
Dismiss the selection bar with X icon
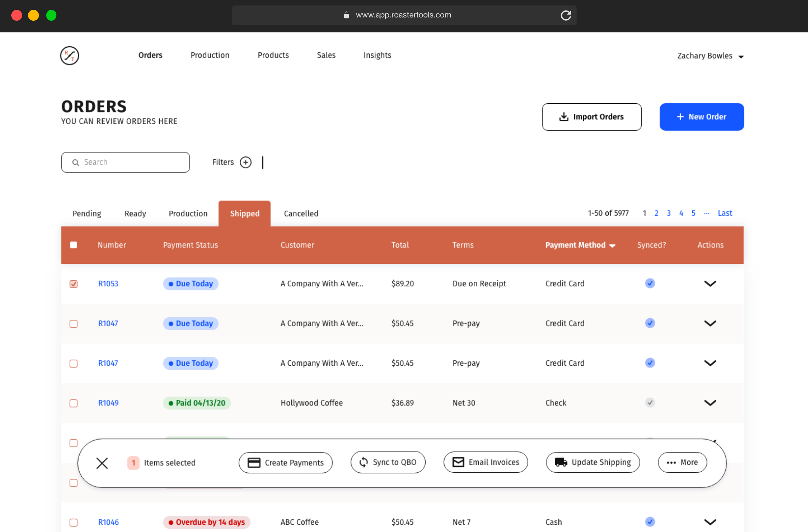coord(102,463)
